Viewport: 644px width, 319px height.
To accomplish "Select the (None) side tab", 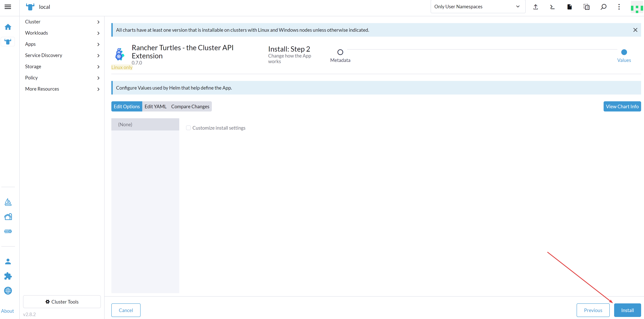I will 145,125.
